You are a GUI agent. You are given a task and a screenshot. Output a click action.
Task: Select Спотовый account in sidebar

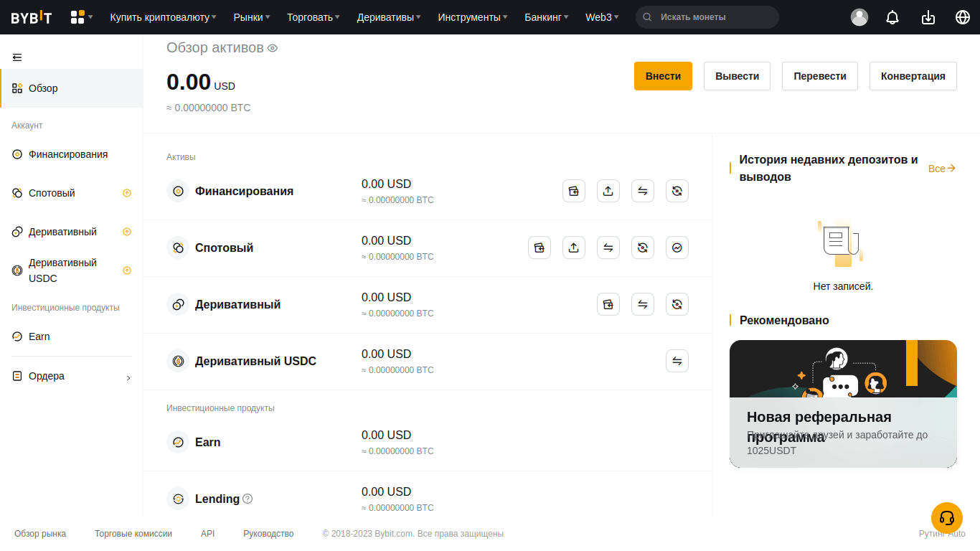tap(52, 193)
